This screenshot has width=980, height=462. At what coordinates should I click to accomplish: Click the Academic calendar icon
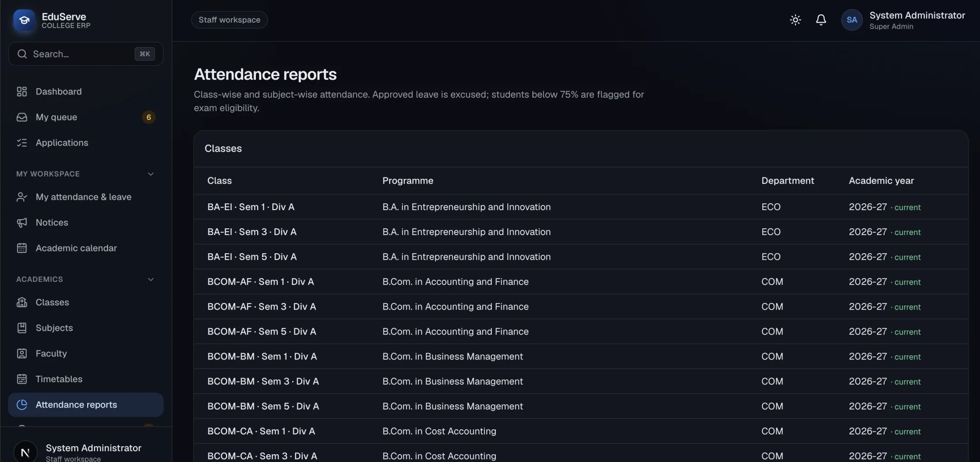[22, 248]
